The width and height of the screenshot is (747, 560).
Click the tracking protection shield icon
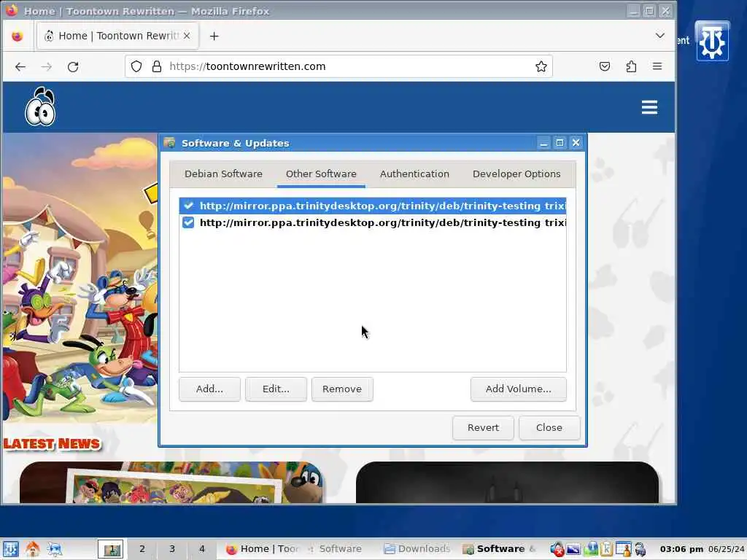tap(136, 66)
